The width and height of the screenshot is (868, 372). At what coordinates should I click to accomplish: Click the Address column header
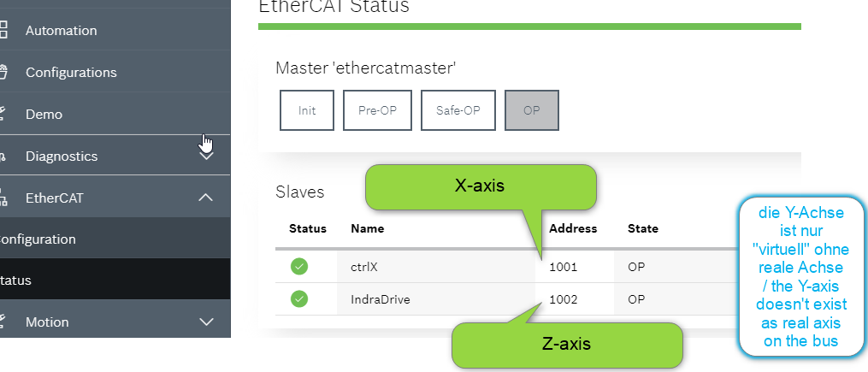(x=572, y=228)
